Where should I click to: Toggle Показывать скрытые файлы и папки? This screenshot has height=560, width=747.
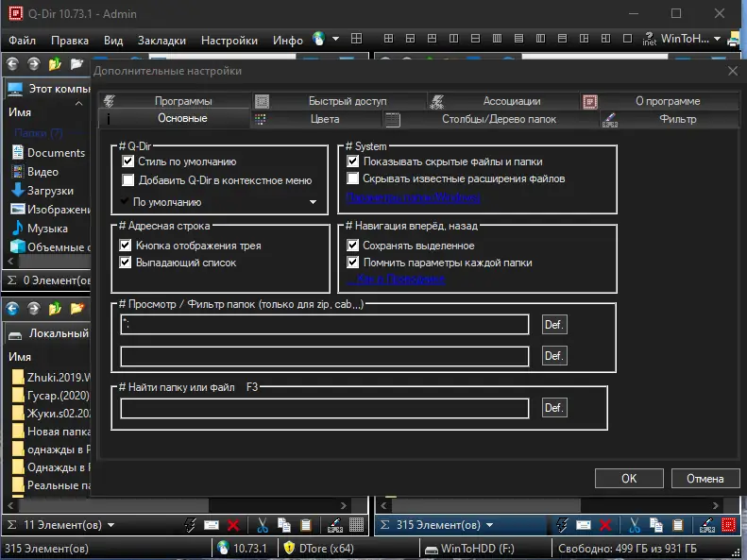click(352, 161)
